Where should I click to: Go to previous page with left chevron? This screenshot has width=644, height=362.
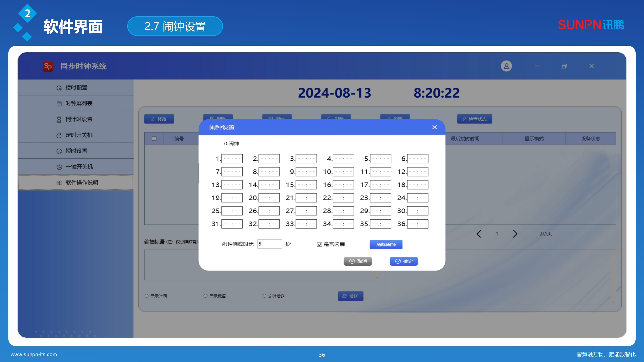479,234
